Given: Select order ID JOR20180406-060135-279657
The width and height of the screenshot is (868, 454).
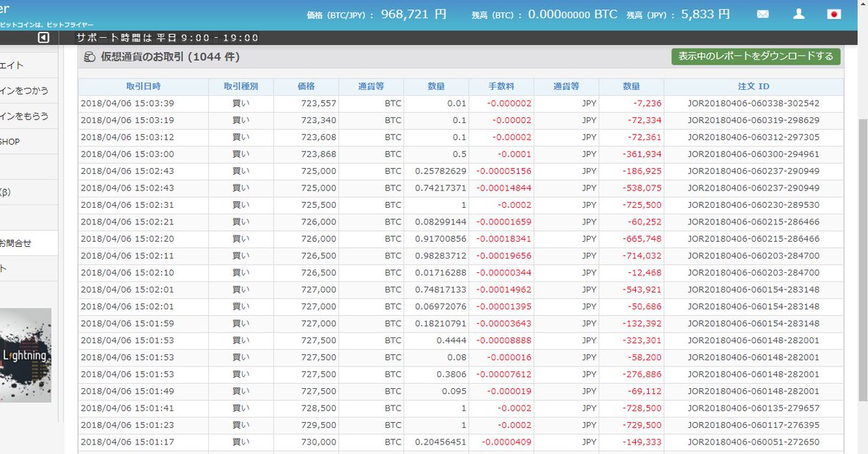Looking at the screenshot, I should 754,408.
